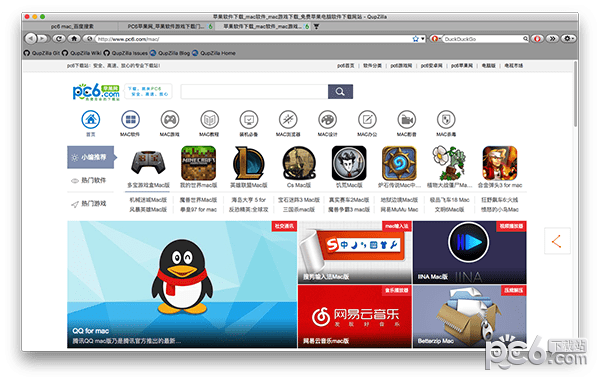Image resolution: width=600 pixels, height=382 pixels.
Task: Click the Hearthstone app icon
Action: pyautogui.click(x=399, y=163)
